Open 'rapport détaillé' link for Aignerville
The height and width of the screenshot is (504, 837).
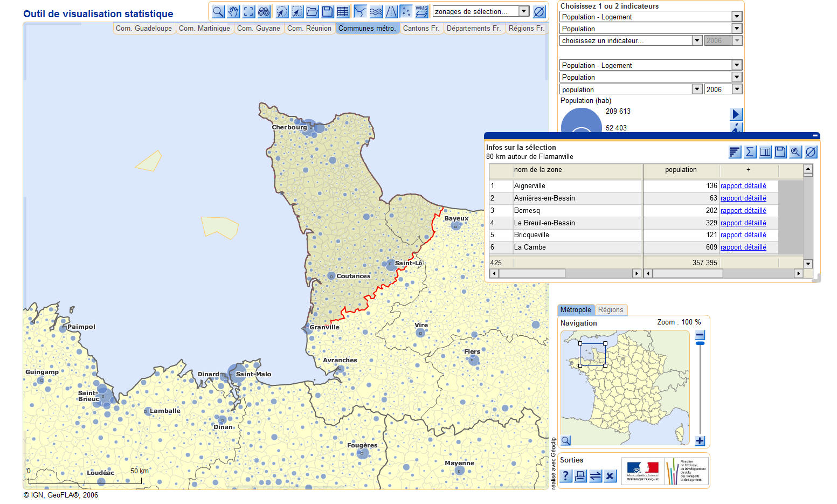743,186
